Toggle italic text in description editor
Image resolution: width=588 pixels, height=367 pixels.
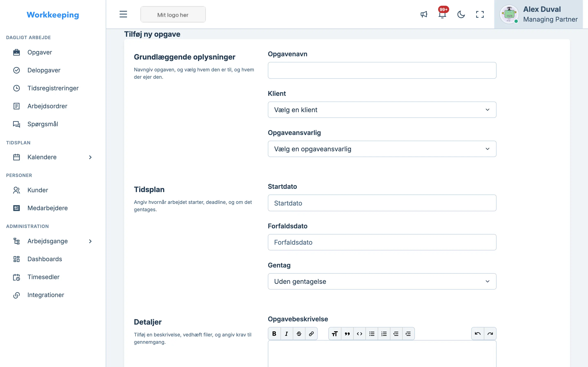[286, 334]
